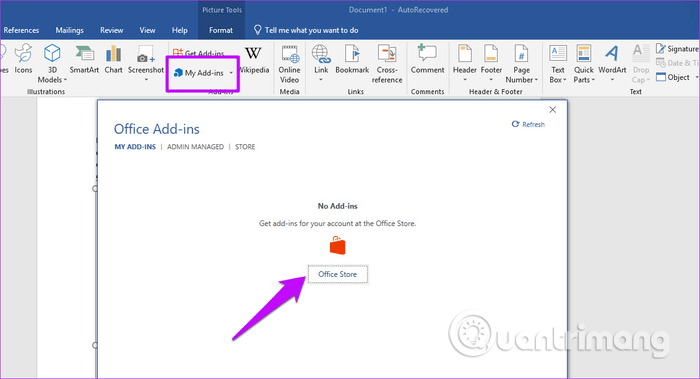
Task: Insert a SmartArt graphic
Action: click(x=84, y=59)
